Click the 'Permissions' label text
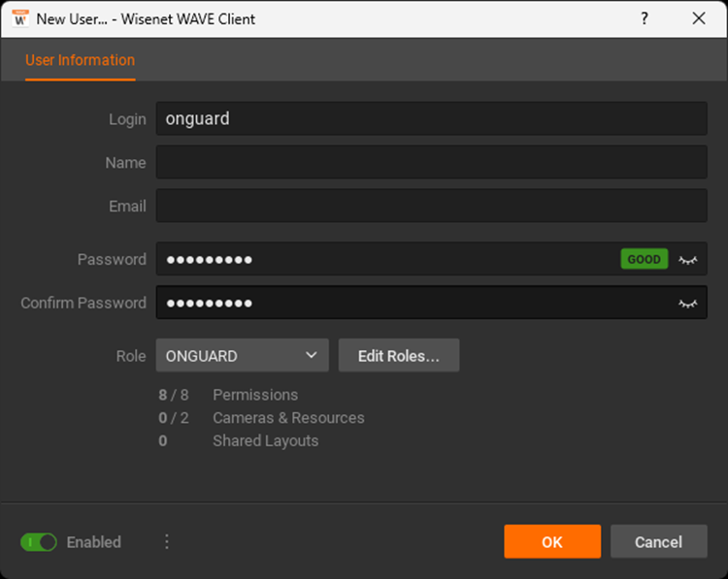The width and height of the screenshot is (728, 579). tap(255, 395)
